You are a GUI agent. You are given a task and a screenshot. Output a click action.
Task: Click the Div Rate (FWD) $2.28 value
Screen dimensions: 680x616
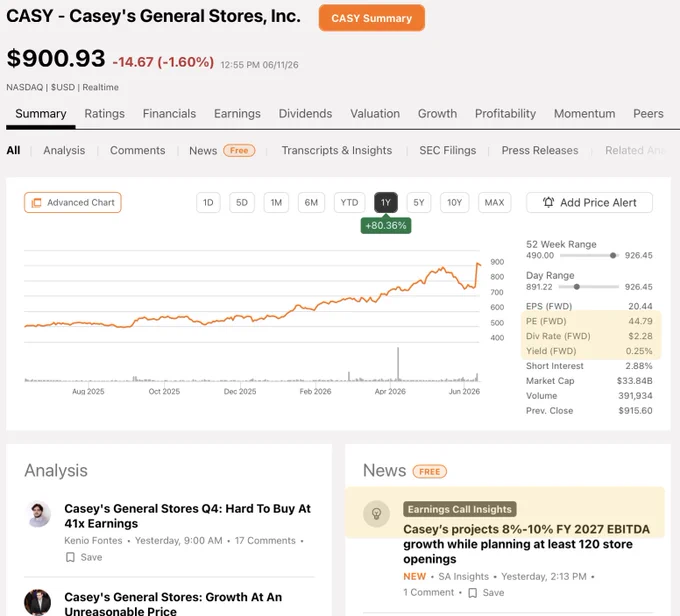coord(640,336)
